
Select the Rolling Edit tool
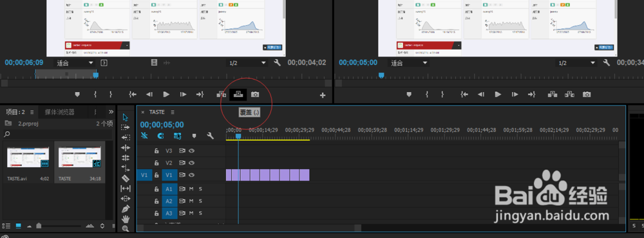coord(126,158)
